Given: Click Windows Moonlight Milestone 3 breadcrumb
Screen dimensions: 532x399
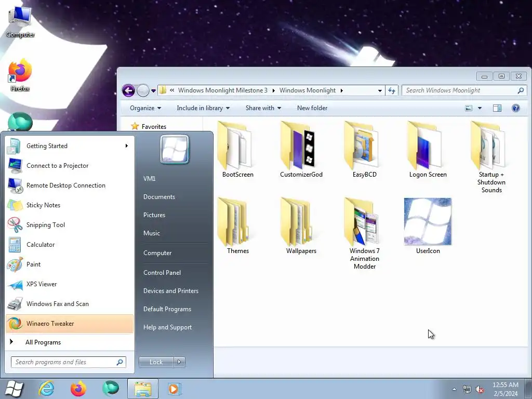Looking at the screenshot, I should coord(222,90).
